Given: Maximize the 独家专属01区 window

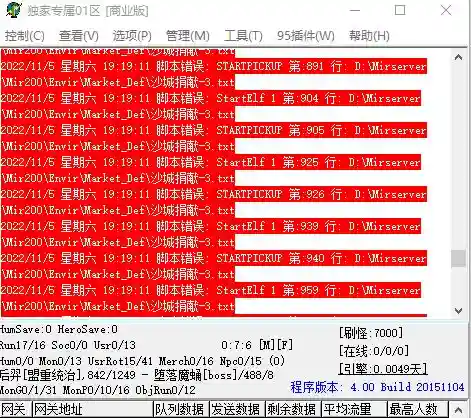Looking at the screenshot, I should [x=400, y=10].
